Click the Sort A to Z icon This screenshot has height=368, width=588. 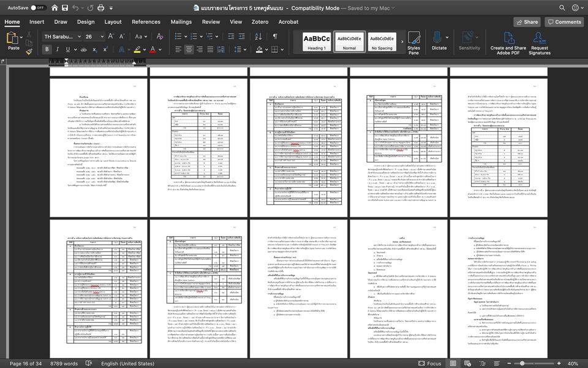(x=258, y=36)
